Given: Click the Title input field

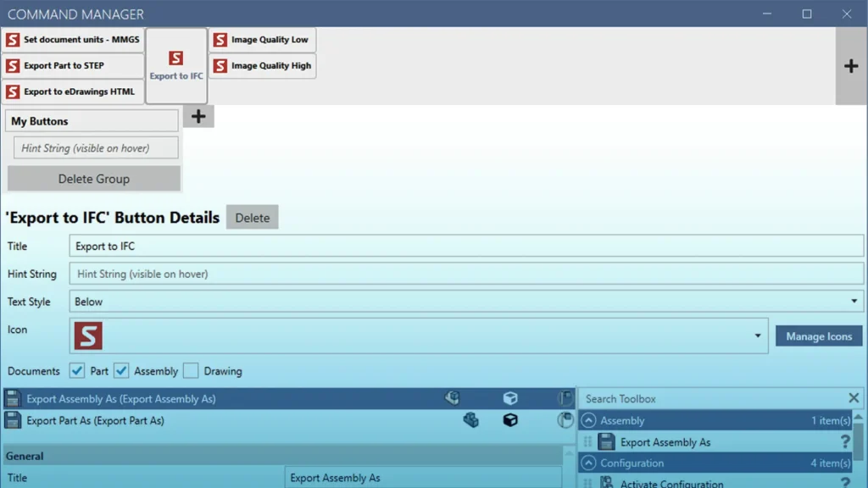Looking at the screenshot, I should tap(466, 247).
